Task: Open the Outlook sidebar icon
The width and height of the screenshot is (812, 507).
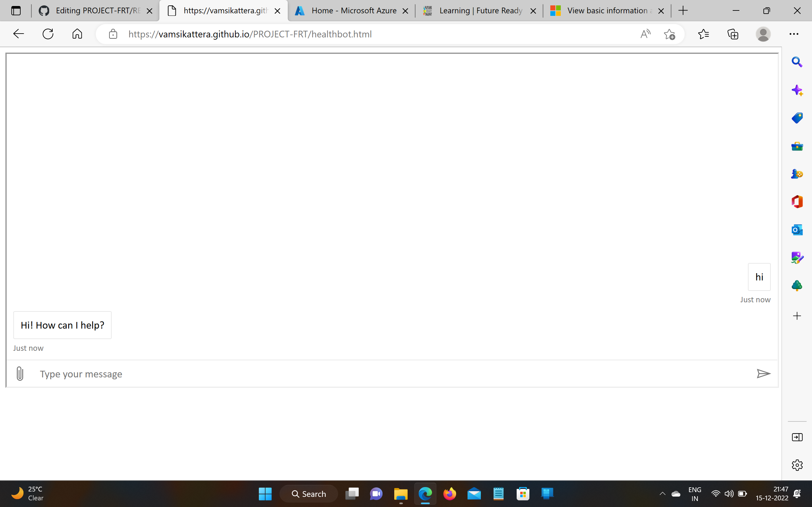Action: (797, 230)
